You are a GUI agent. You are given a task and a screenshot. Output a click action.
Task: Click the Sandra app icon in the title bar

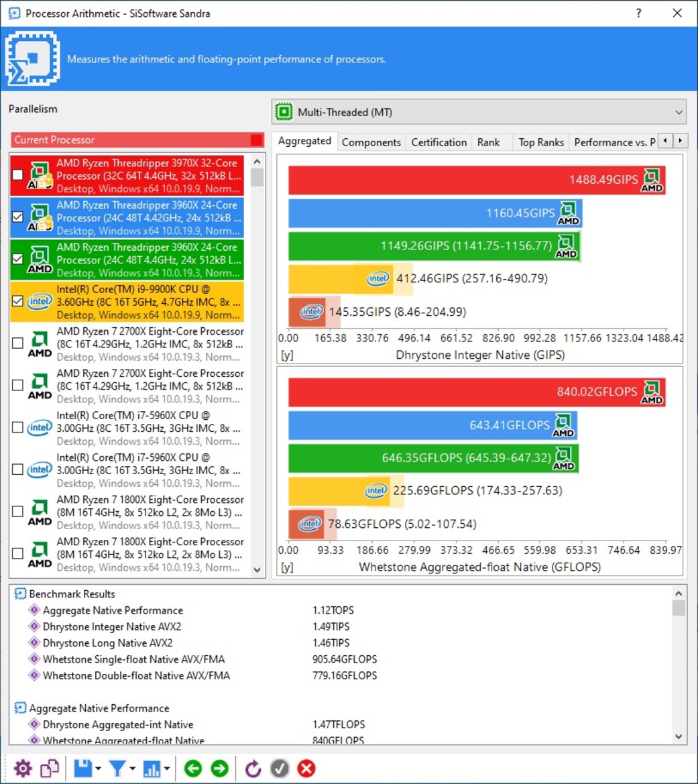coord(14,13)
